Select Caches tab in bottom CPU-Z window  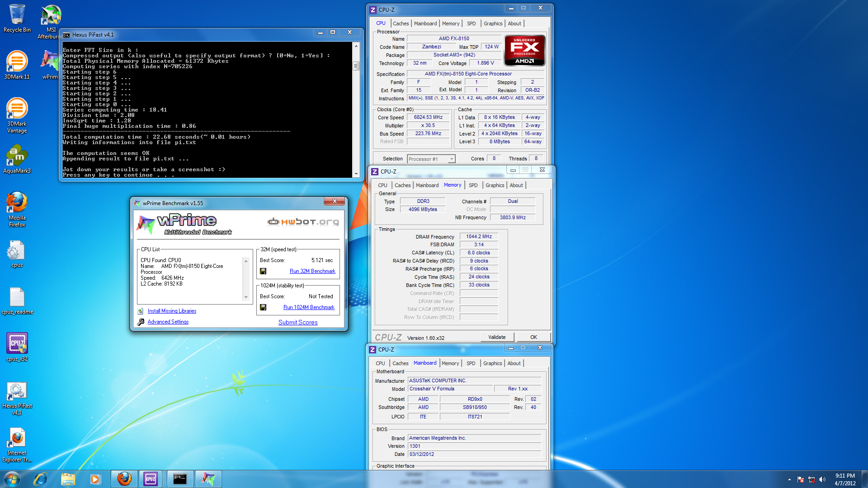(400, 363)
